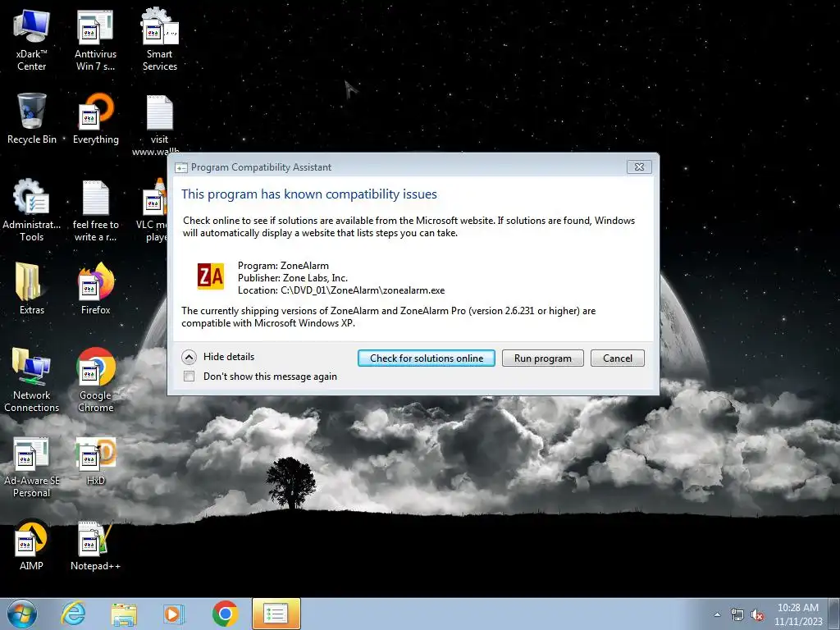The height and width of the screenshot is (630, 840).
Task: Click the Run program button
Action: (543, 358)
